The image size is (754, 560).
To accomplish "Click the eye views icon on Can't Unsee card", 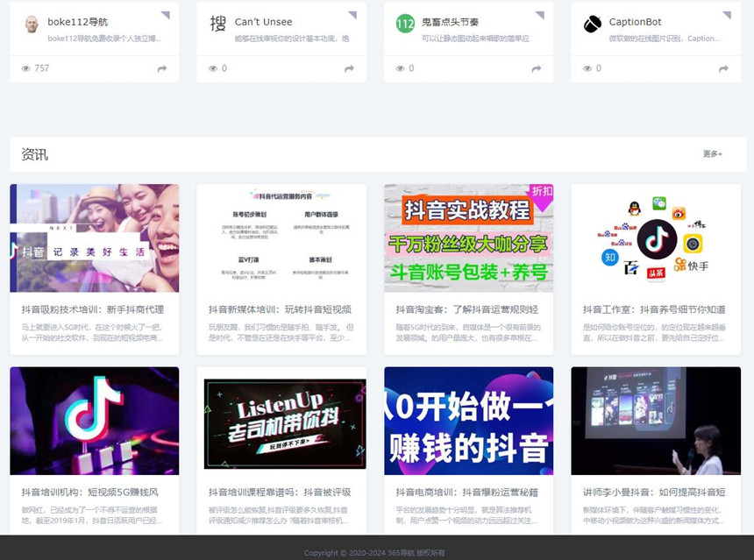I will coord(213,68).
